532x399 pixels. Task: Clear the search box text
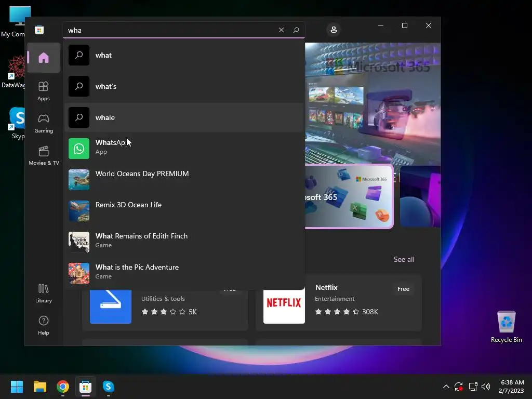(x=281, y=30)
